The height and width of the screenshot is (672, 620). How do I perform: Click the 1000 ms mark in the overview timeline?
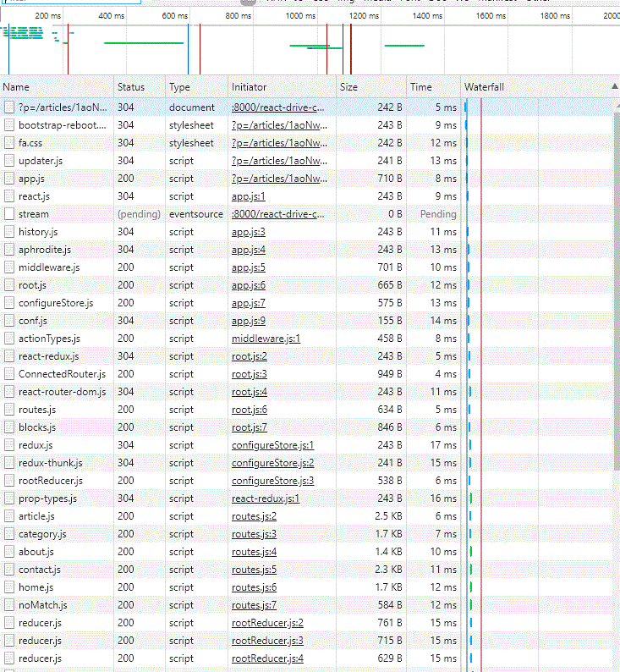(x=300, y=16)
